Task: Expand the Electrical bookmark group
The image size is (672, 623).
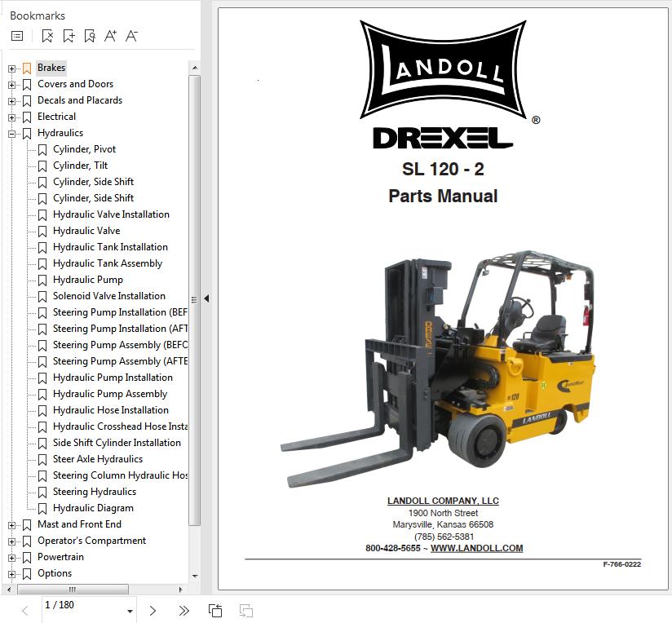Action: pyautogui.click(x=12, y=117)
